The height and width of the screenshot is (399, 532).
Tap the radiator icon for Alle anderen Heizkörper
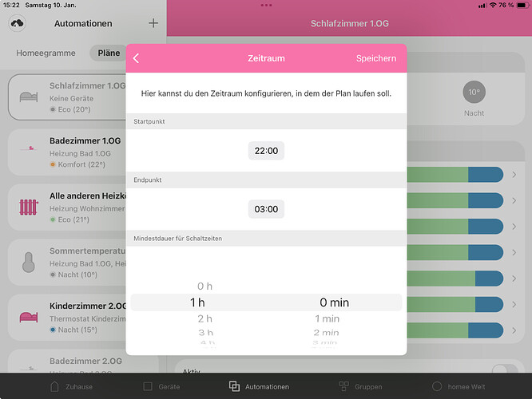(x=29, y=207)
